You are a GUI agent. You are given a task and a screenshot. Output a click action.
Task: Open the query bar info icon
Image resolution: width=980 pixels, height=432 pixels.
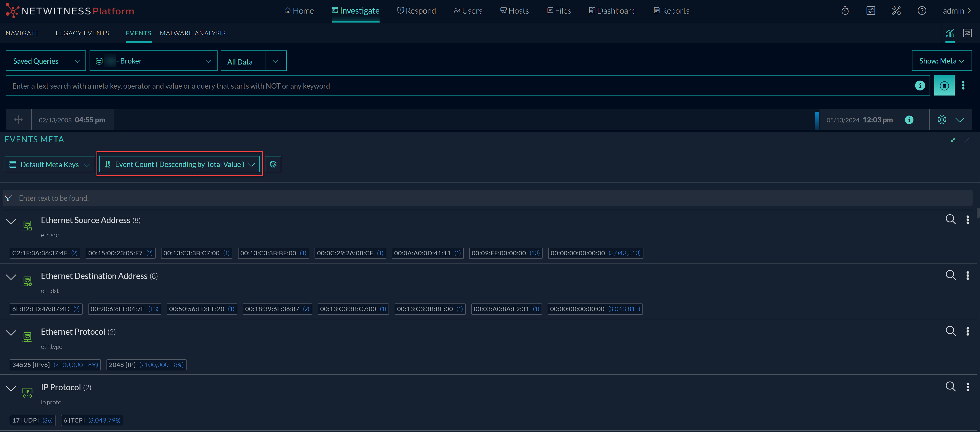coord(920,86)
